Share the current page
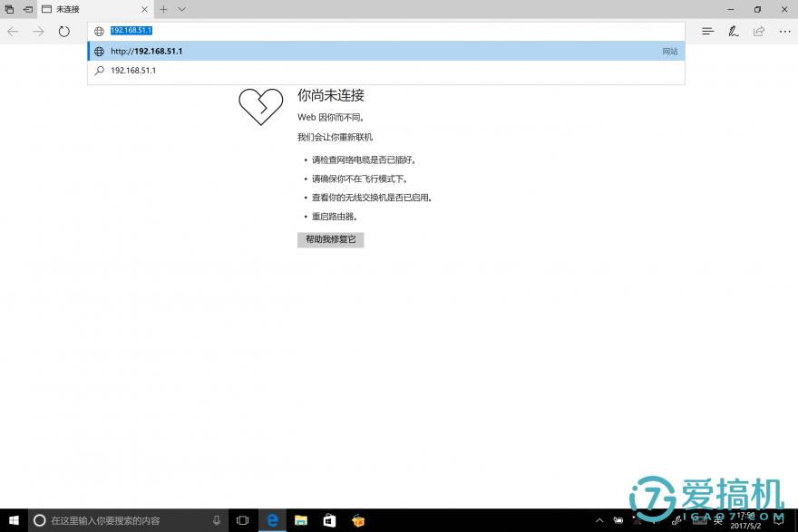Viewport: 798px width, 532px height. click(x=759, y=31)
